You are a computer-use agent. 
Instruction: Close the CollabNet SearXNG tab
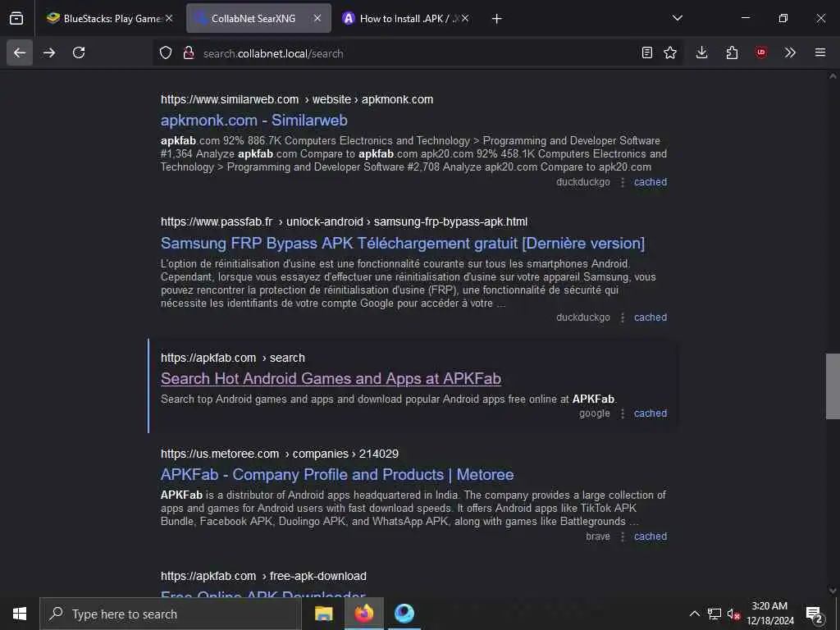click(317, 18)
